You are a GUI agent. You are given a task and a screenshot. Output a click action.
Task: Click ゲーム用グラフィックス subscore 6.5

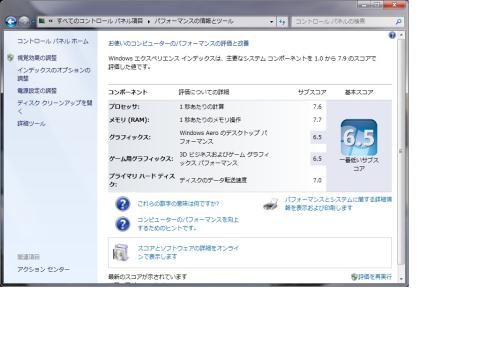click(x=317, y=159)
